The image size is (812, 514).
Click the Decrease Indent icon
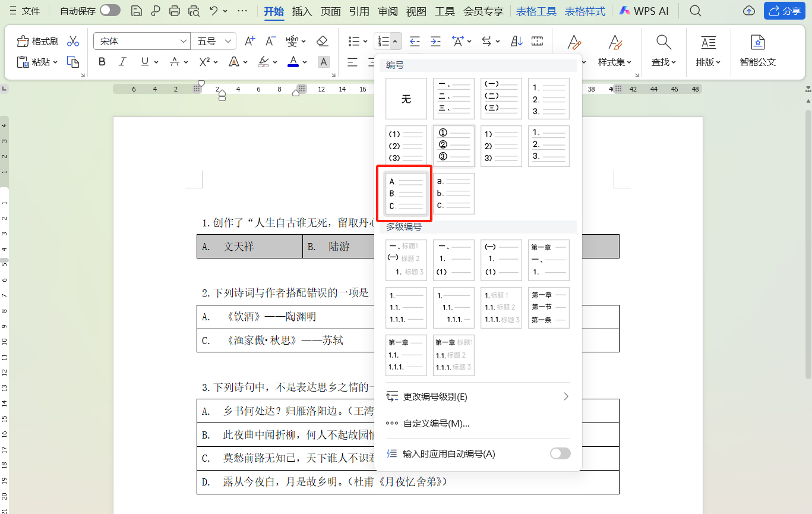[x=414, y=40]
